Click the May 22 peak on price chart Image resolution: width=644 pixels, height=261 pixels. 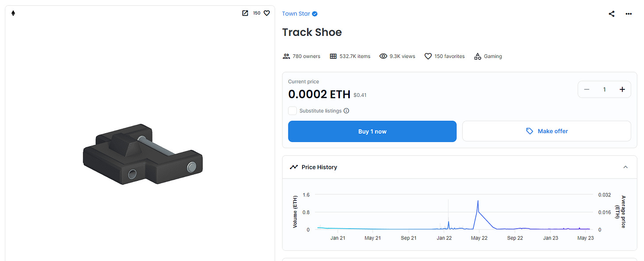(478, 201)
